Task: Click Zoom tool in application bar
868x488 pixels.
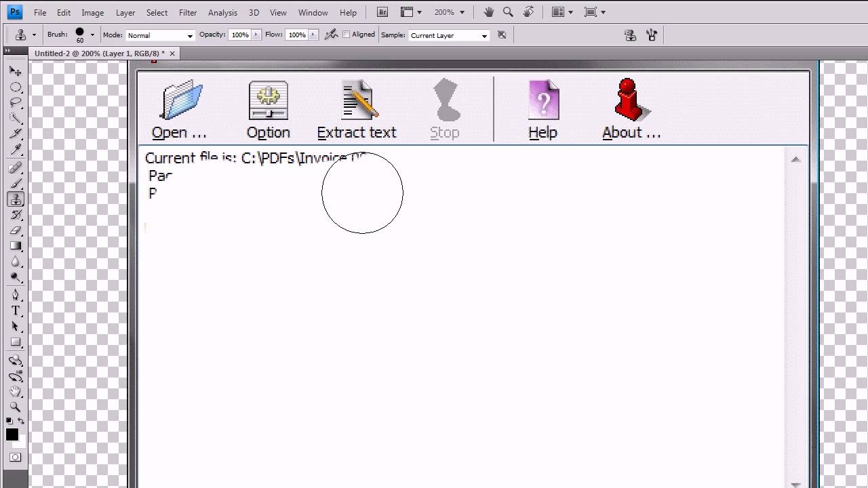Action: pos(508,12)
